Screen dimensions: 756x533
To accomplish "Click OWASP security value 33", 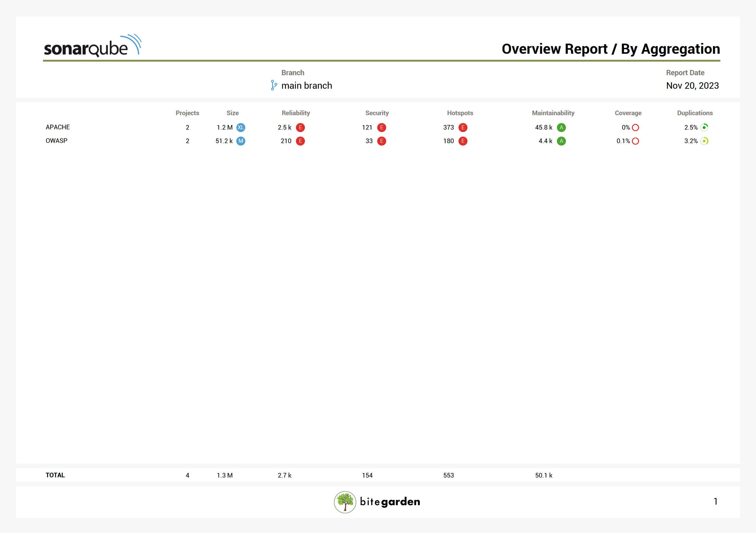I will 369,141.
